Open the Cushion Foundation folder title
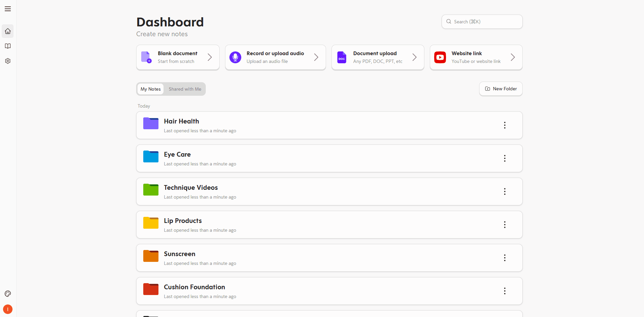Screen dimensions: 644x317 click(195, 287)
